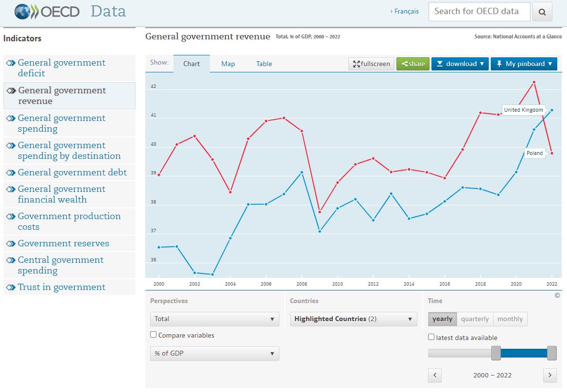Click the share button
The height and width of the screenshot is (392, 567).
413,64
